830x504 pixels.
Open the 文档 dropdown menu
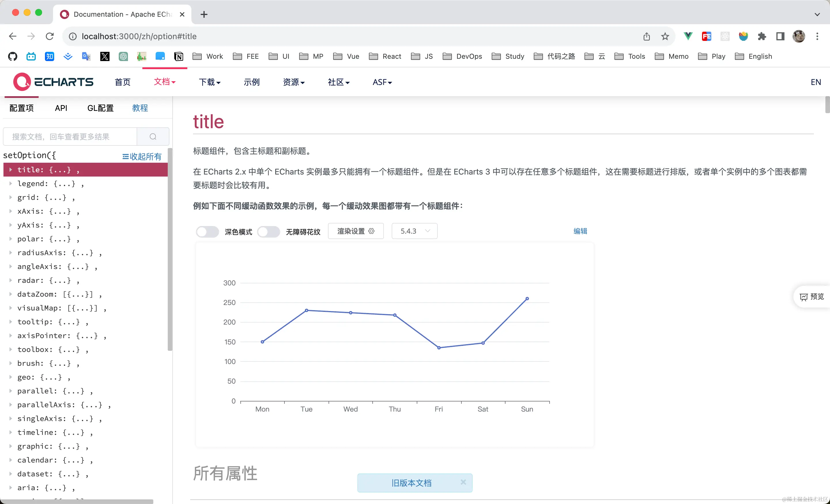coord(165,82)
